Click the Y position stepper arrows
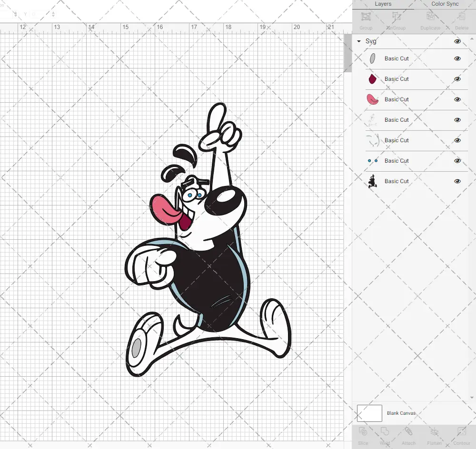Screen dimensions: 476x449 (x=53, y=14)
